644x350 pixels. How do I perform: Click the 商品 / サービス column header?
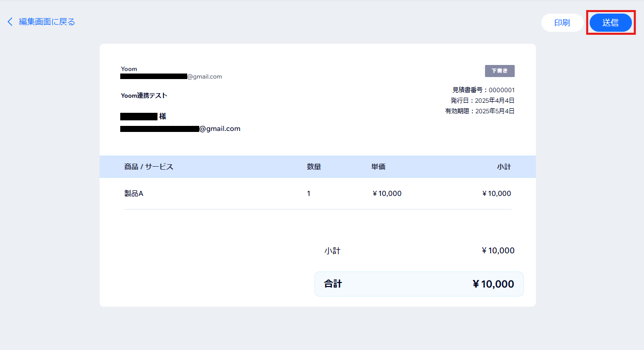(148, 167)
